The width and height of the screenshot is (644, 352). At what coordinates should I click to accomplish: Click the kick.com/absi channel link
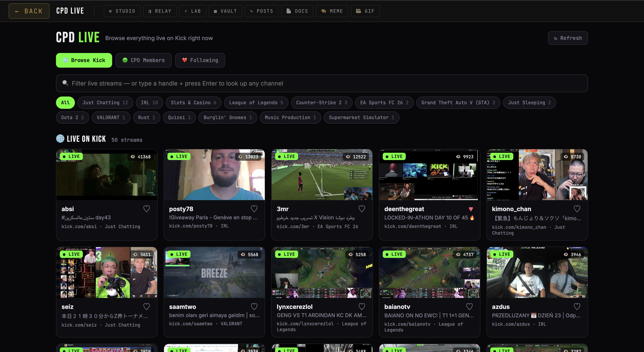tap(79, 226)
